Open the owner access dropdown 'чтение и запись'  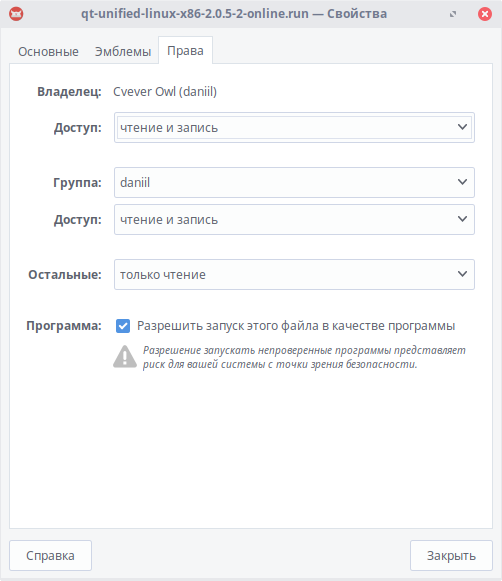(x=294, y=127)
